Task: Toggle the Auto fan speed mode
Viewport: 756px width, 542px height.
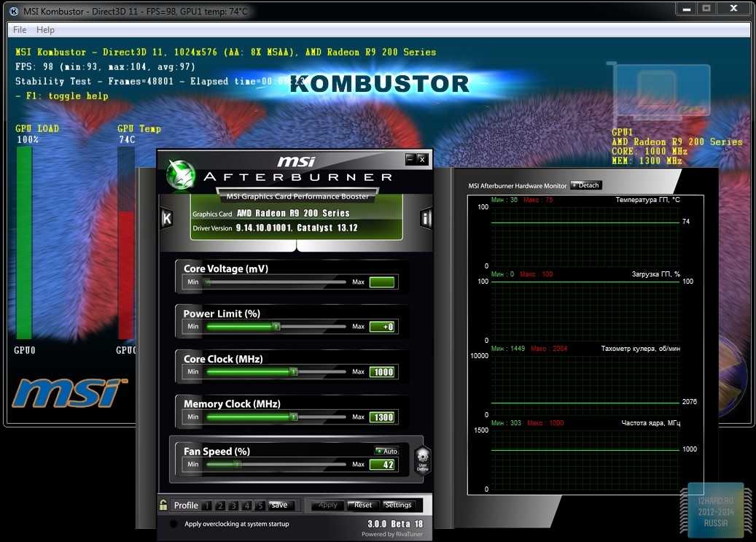Action: tap(386, 451)
